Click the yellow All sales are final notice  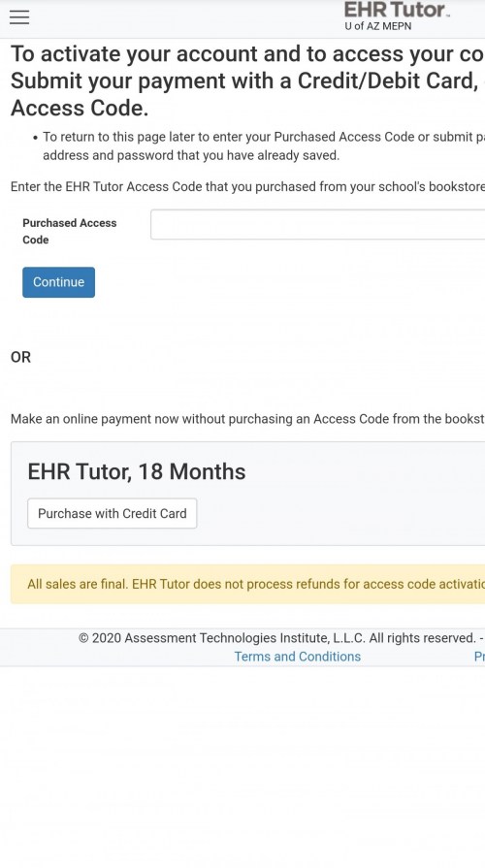[x=247, y=584]
